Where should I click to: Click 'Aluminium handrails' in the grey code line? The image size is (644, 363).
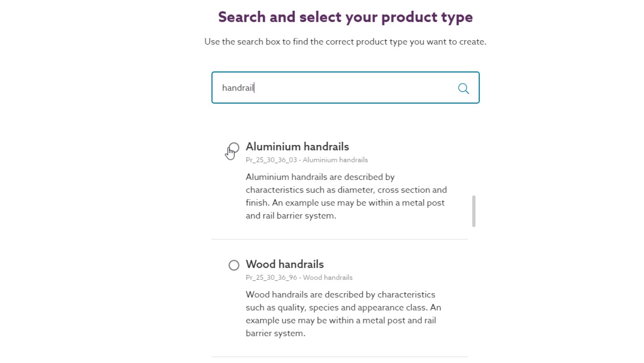[335, 160]
